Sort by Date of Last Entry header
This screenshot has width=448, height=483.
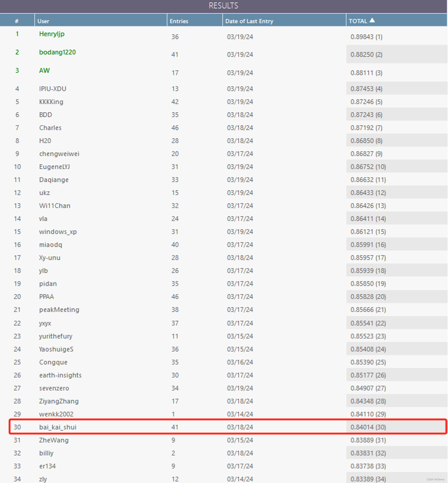click(249, 21)
